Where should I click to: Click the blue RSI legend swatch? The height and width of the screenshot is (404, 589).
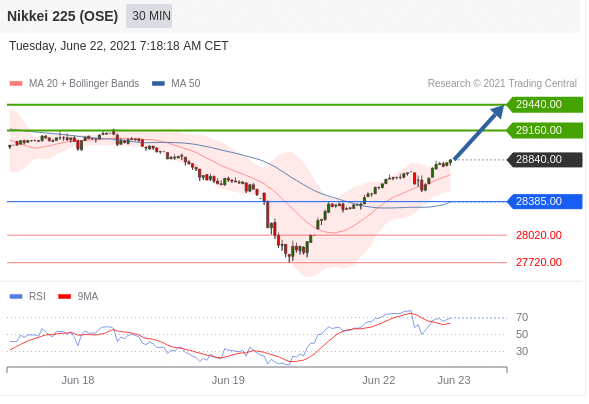pos(16,297)
